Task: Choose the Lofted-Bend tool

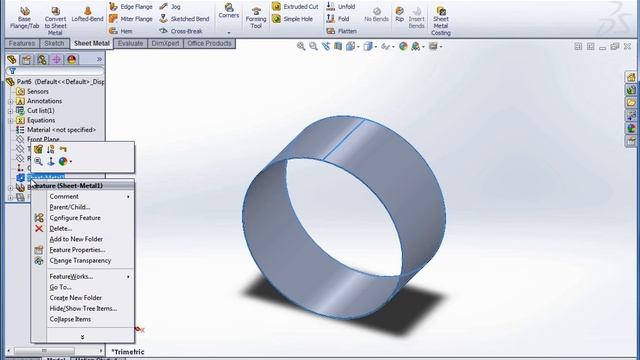Action: (x=87, y=15)
